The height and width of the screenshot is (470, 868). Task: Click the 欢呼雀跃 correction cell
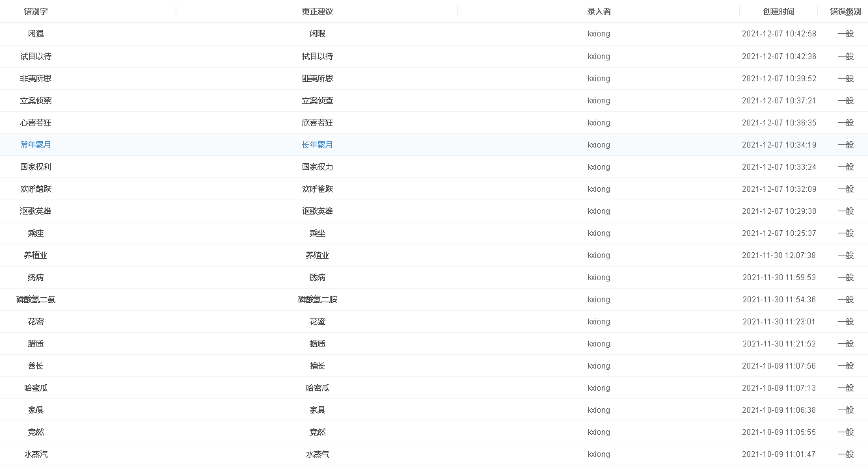tap(318, 189)
